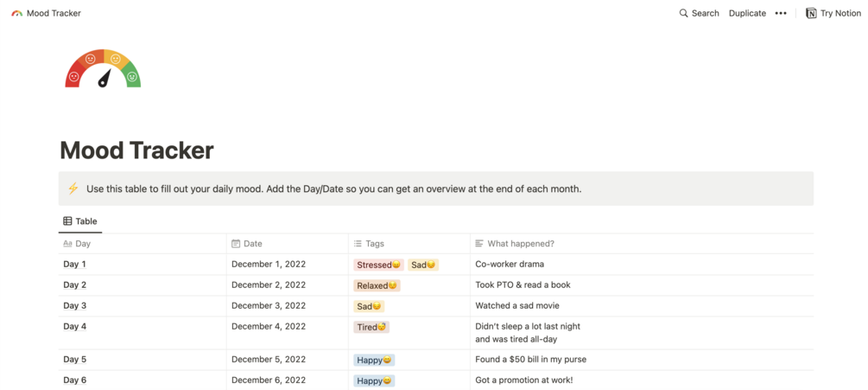Select the Happy tag on Day 5
868x390 pixels.
coord(374,360)
